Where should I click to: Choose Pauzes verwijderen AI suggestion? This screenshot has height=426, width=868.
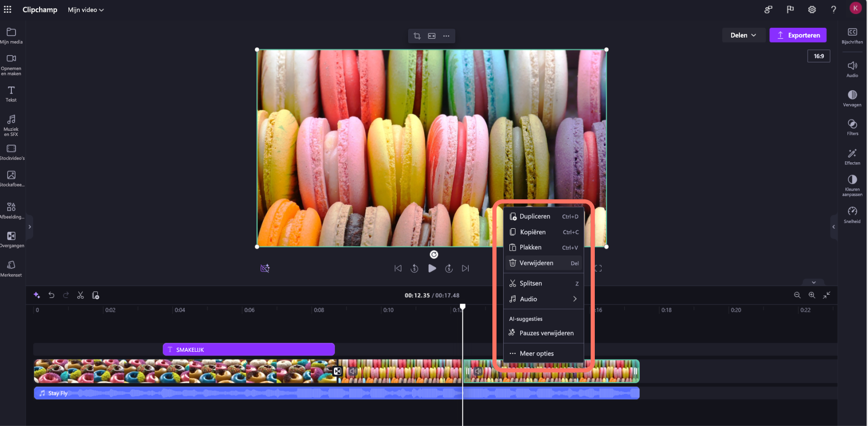coord(543,333)
